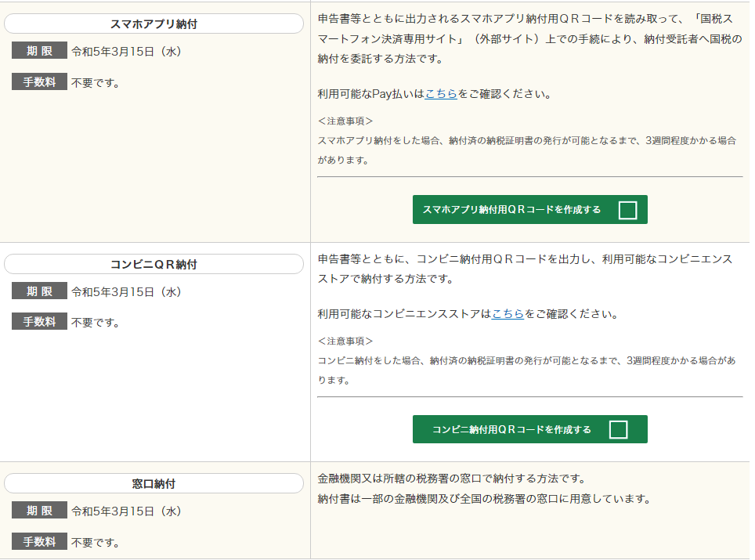Click the 期限 badge under 窓口納付
The width and height of the screenshot is (755, 560).
(39, 511)
